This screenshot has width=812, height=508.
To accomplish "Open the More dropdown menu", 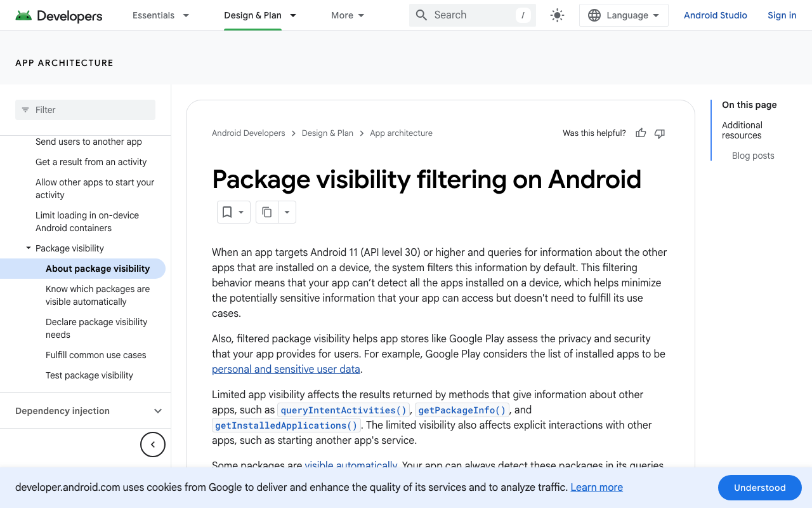I will click(x=348, y=15).
